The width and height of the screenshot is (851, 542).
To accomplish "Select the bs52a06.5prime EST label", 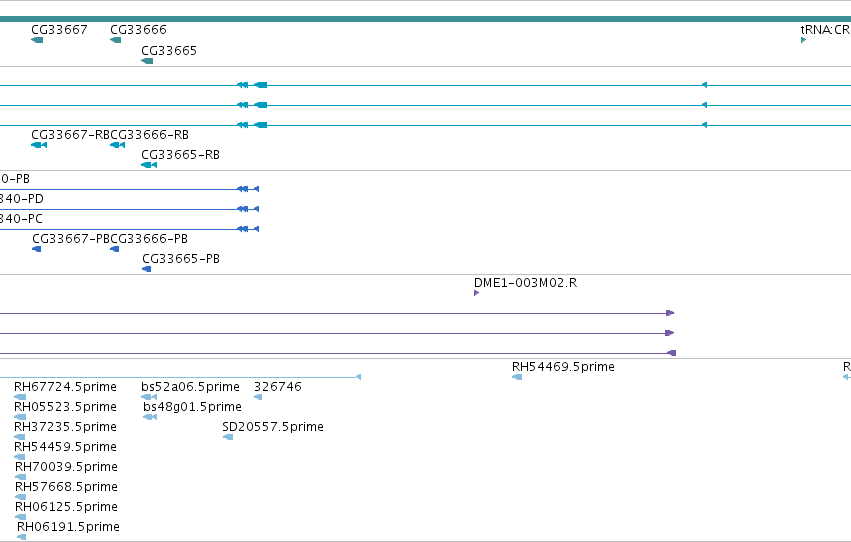I will pos(190,387).
